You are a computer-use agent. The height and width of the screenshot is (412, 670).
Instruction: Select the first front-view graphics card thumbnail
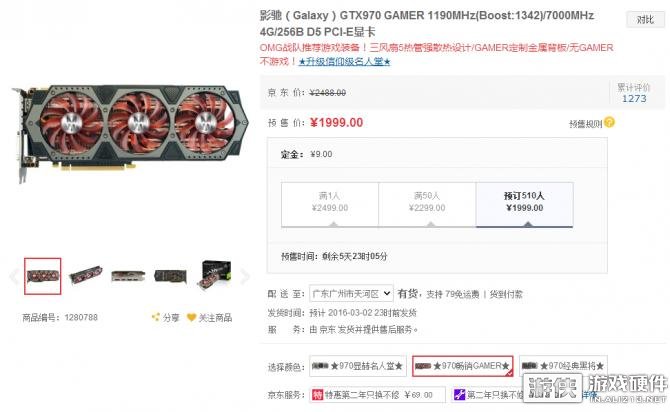click(x=43, y=276)
